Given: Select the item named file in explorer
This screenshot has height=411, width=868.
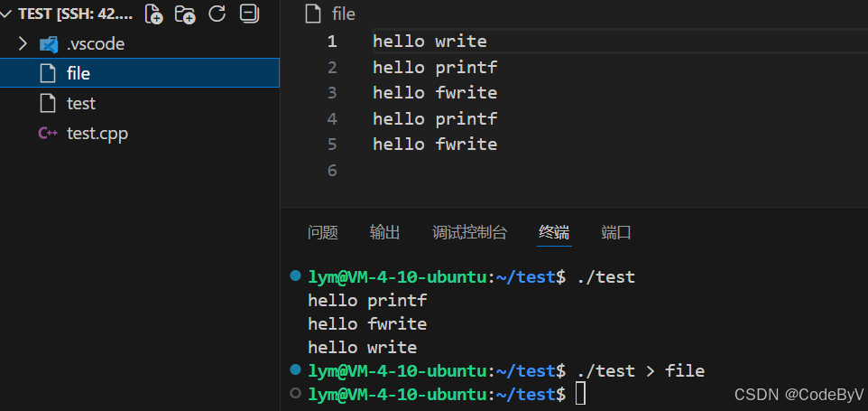Looking at the screenshot, I should coord(140,73).
